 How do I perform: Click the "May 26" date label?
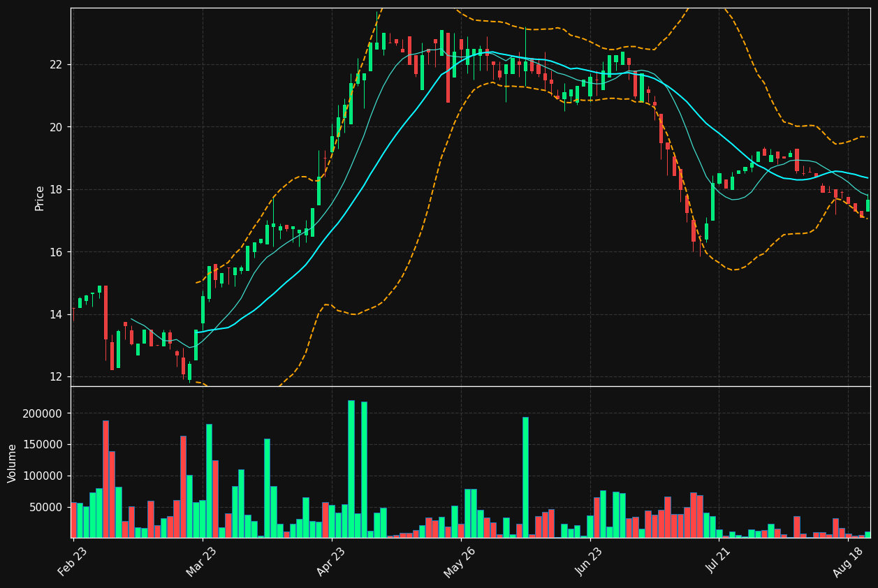coord(460,561)
